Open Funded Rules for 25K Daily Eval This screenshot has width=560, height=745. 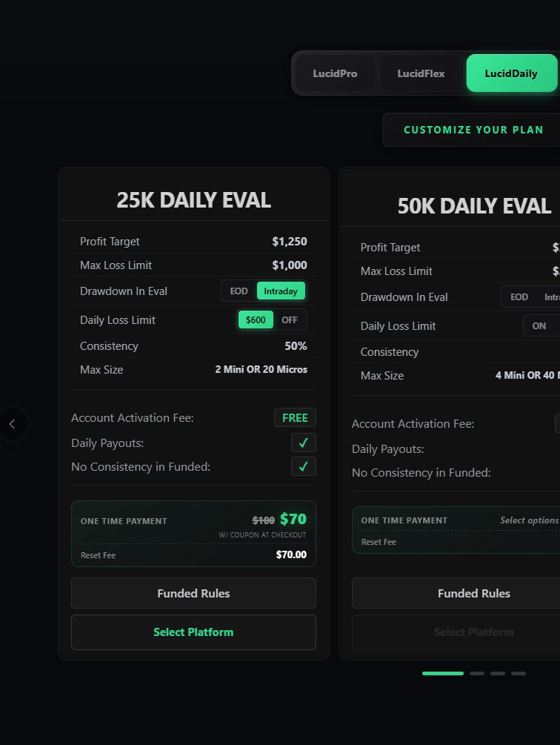(193, 593)
